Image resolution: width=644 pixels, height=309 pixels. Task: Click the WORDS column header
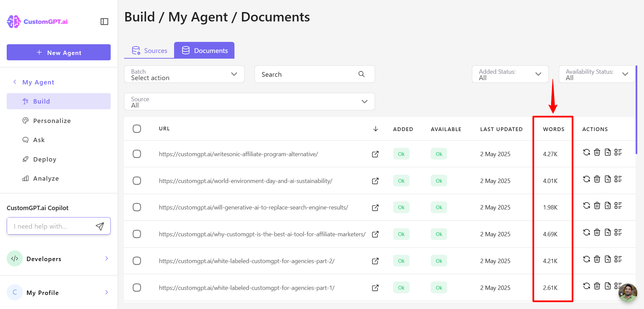click(x=554, y=129)
